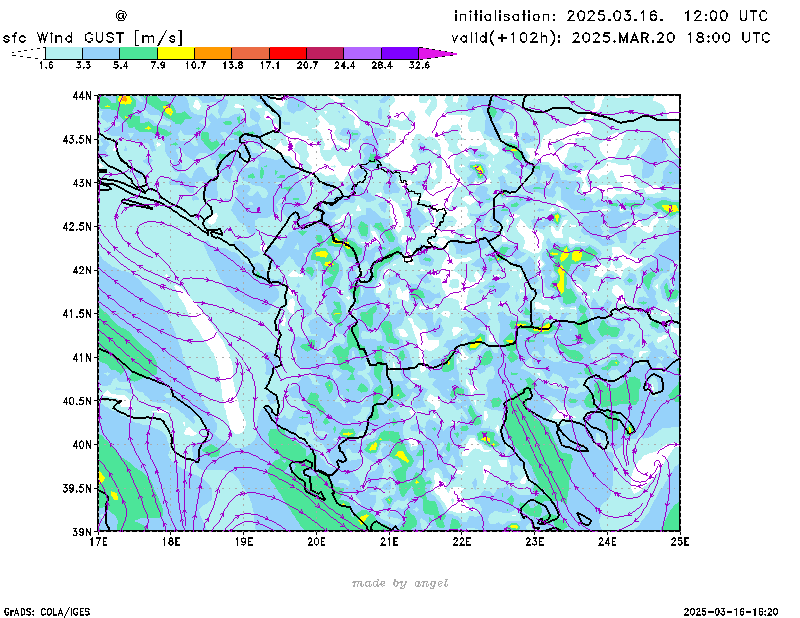Select the green 5.4–7.9 legend color
The width and height of the screenshot is (800, 618).
(138, 52)
